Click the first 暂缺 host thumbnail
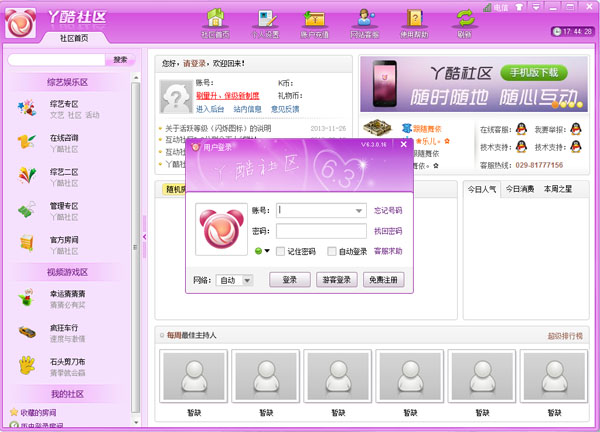Screen dimensions: 600x432 tap(194, 376)
